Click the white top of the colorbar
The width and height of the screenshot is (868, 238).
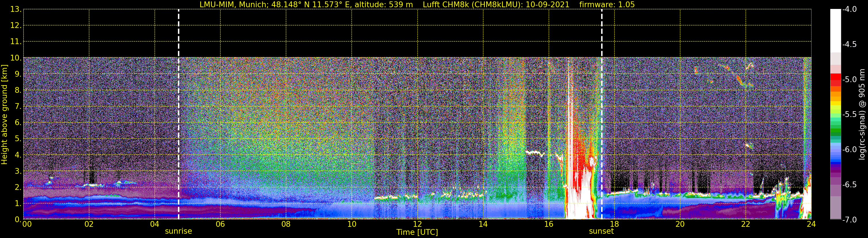[836, 30]
